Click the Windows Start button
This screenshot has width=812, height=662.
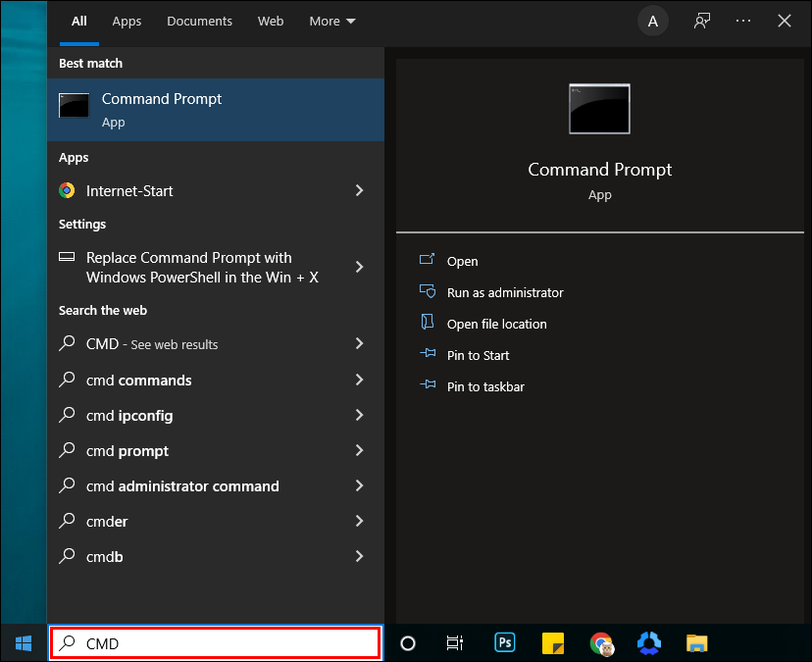tap(24, 643)
